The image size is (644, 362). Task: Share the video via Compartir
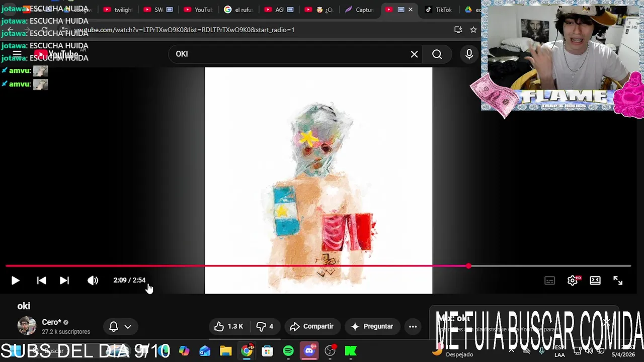(312, 326)
